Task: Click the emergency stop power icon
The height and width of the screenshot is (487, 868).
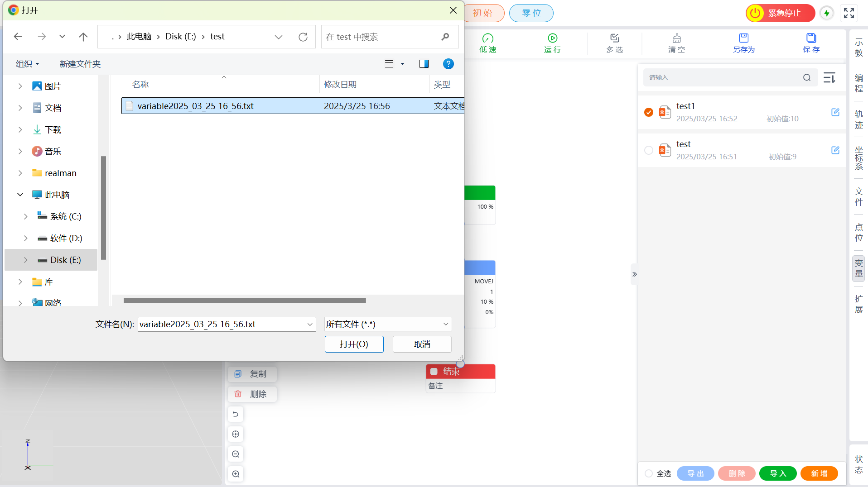Action: [x=755, y=13]
